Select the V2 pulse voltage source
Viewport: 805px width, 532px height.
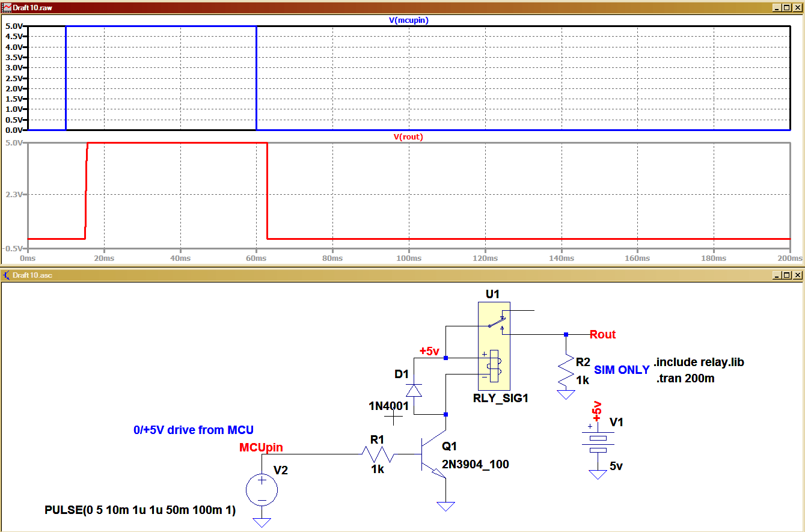click(x=262, y=489)
